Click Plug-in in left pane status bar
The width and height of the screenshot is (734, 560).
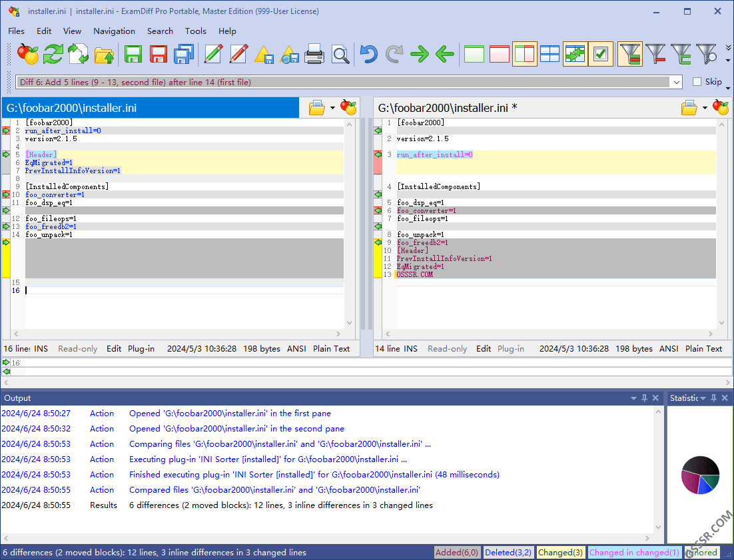pos(141,348)
